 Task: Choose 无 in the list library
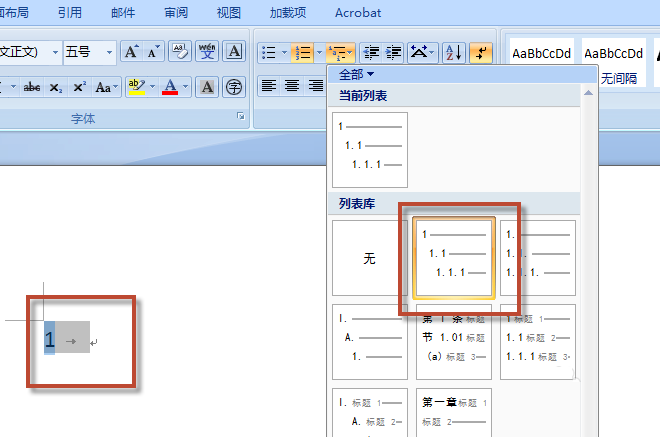pyautogui.click(x=370, y=258)
